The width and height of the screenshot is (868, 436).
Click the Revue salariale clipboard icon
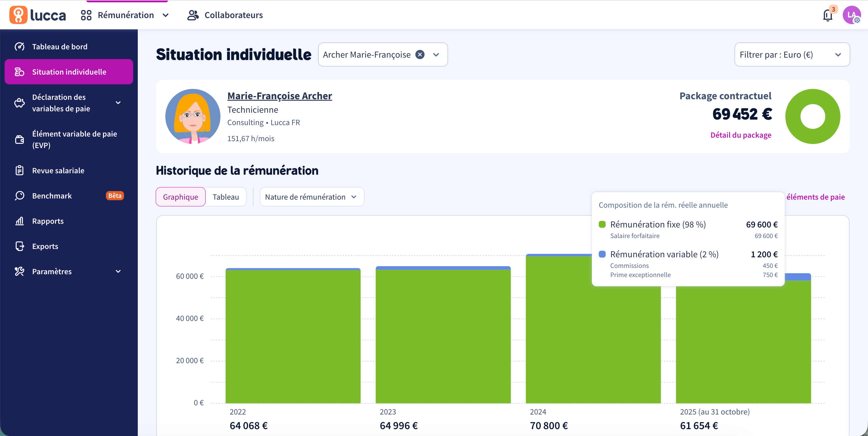tap(20, 170)
